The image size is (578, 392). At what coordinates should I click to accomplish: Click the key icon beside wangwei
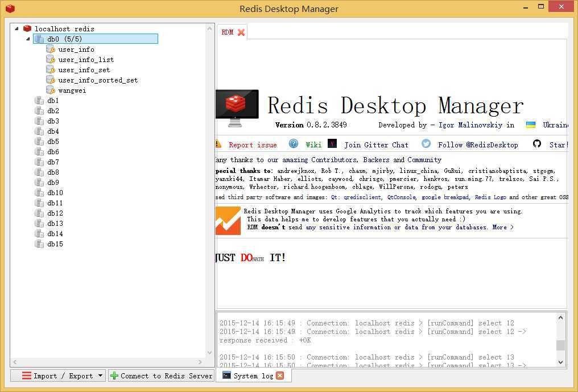51,90
